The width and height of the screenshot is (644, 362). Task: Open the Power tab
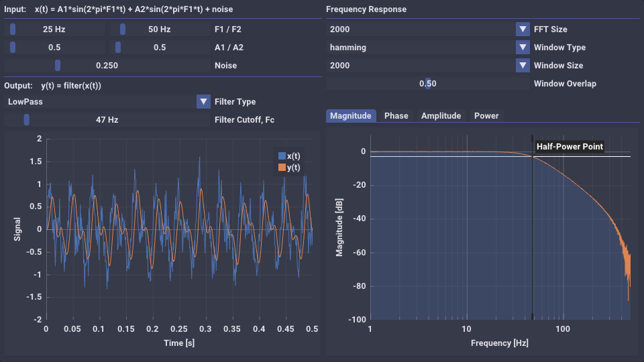(486, 116)
